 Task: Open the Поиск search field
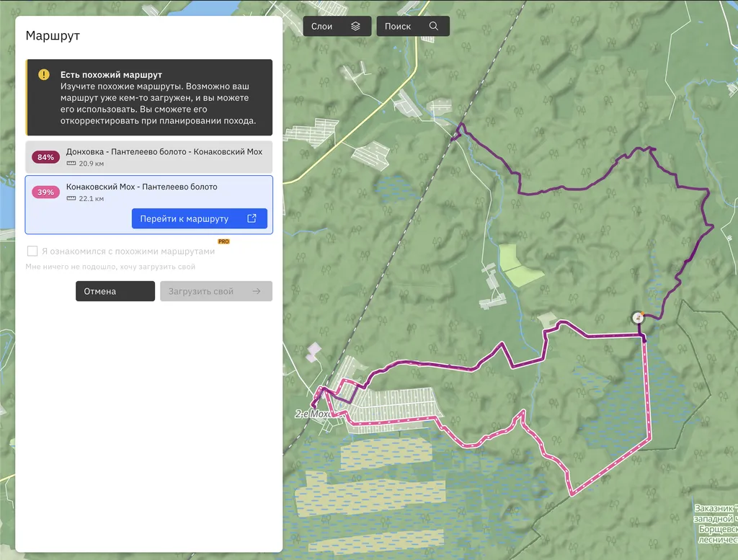click(x=398, y=27)
